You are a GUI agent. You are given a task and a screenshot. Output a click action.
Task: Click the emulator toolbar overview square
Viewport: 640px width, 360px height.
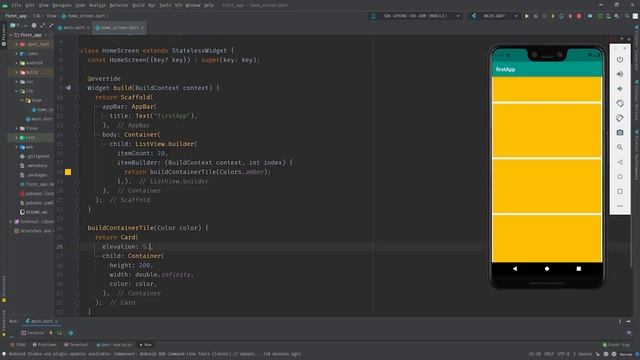(x=620, y=191)
